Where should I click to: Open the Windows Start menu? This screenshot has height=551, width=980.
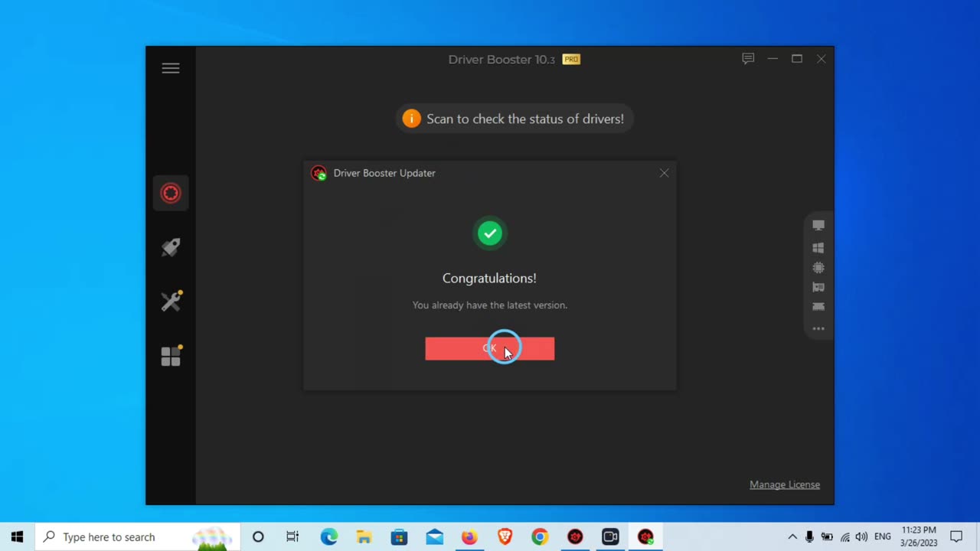pyautogui.click(x=18, y=536)
